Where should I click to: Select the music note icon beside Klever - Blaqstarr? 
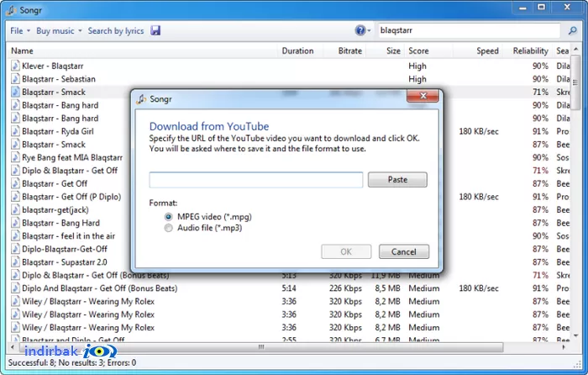[x=15, y=66]
